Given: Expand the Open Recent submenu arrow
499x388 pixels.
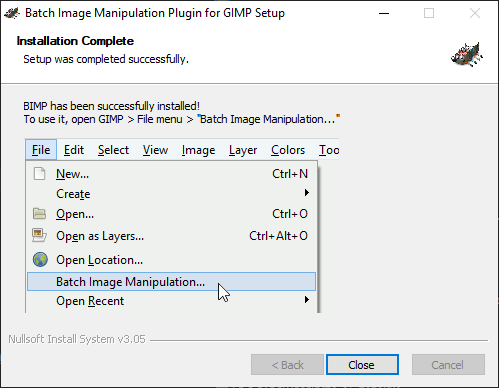Looking at the screenshot, I should click(x=307, y=299).
